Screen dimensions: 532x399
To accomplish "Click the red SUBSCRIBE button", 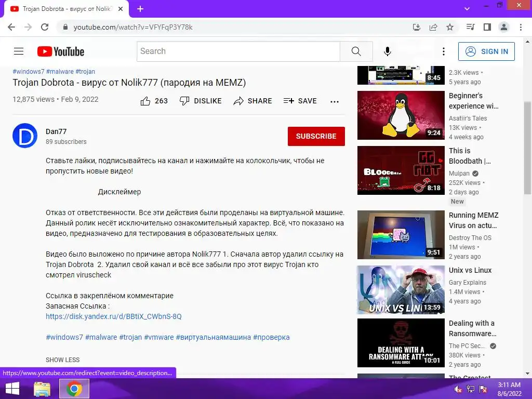I will [x=316, y=136].
